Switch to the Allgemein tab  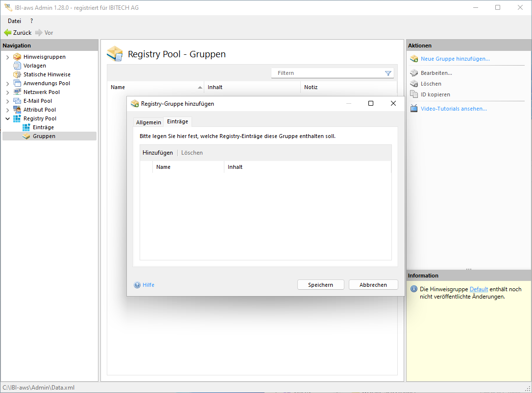click(x=148, y=122)
